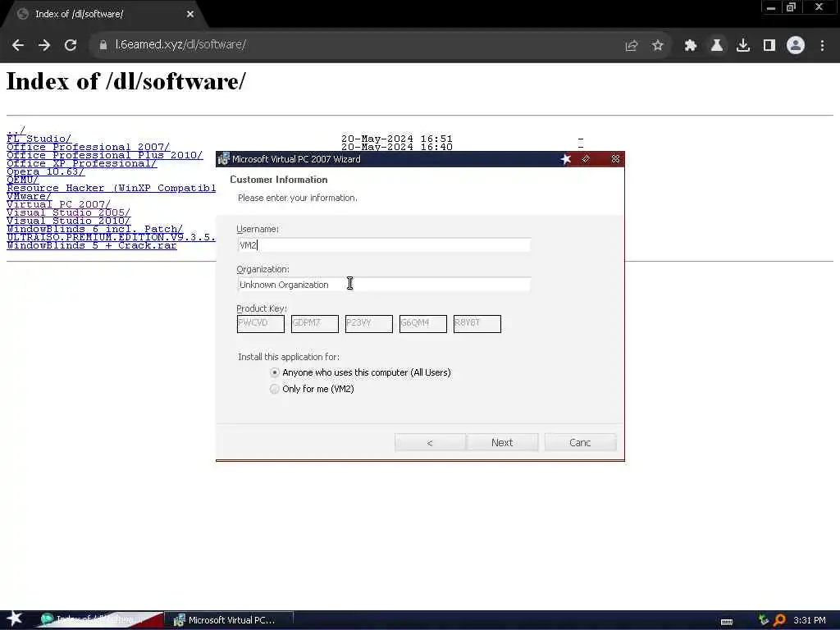Download ULTRAISO.PREMIUM.EDITION file link
Screen dimensions: 840x630
[x=111, y=237]
